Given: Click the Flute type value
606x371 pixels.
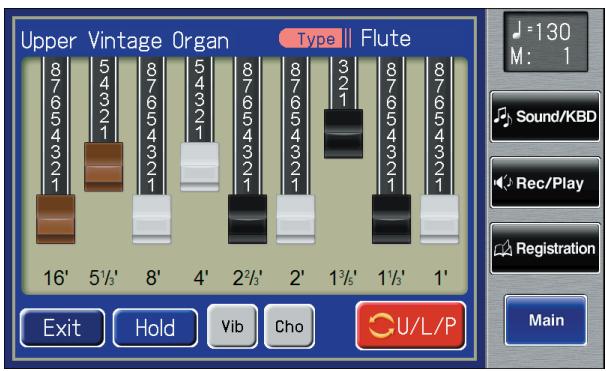Looking at the screenshot, I should click(386, 39).
